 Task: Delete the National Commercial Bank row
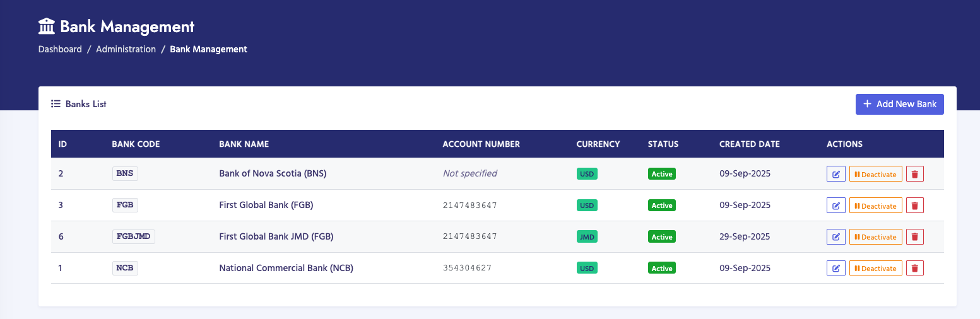click(915, 269)
